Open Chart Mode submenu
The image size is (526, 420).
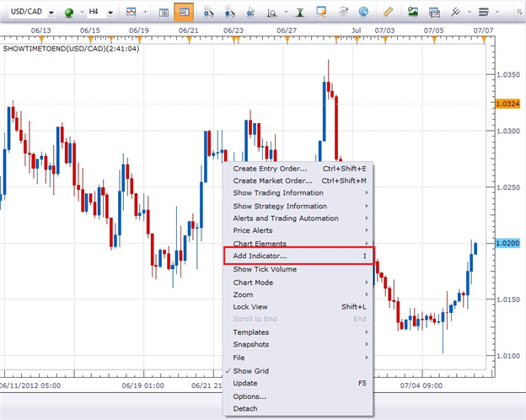298,283
